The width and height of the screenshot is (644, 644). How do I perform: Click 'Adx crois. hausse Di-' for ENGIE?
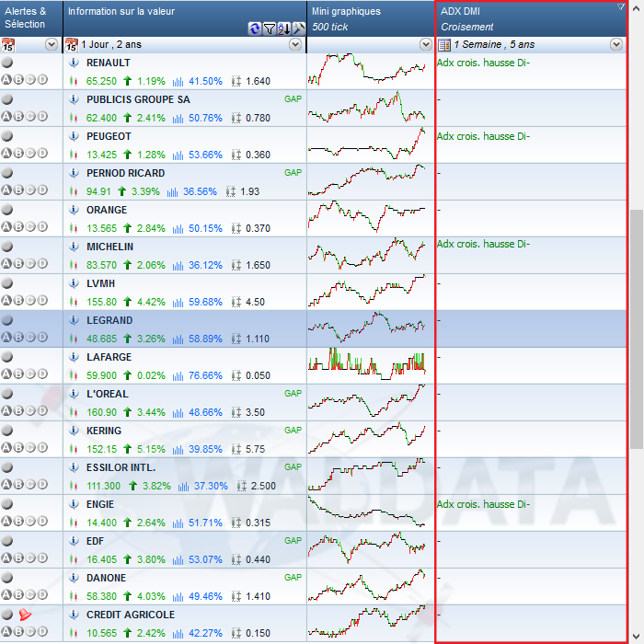tap(483, 504)
